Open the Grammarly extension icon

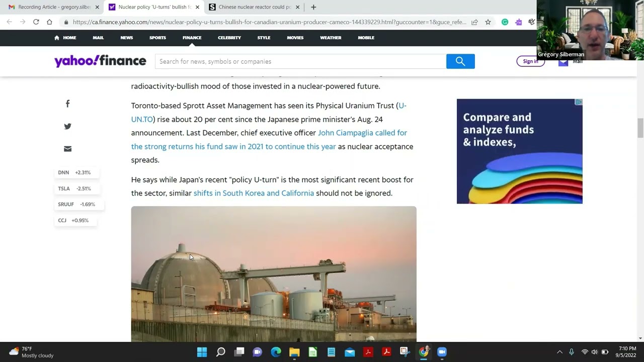(x=505, y=22)
